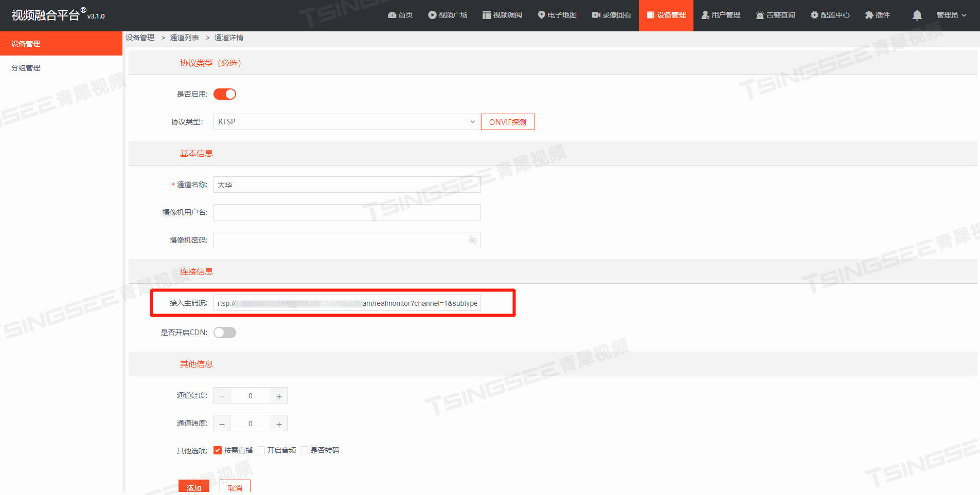Select 设备管理 in the left sidebar
Screen dimensions: 980x495
point(61,44)
